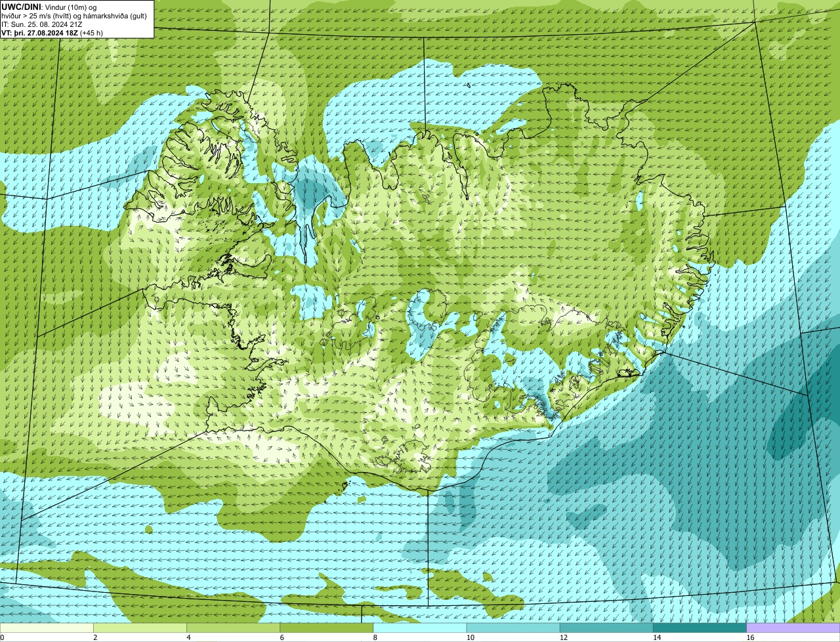The width and height of the screenshot is (840, 642).
Task: Pick the pale cyan 8–10 legend swatch
Action: 420,628
